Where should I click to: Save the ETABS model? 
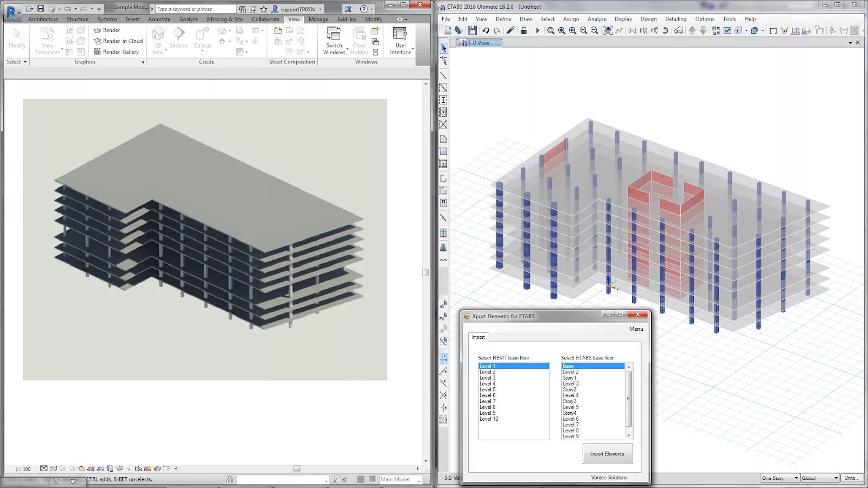click(x=473, y=30)
